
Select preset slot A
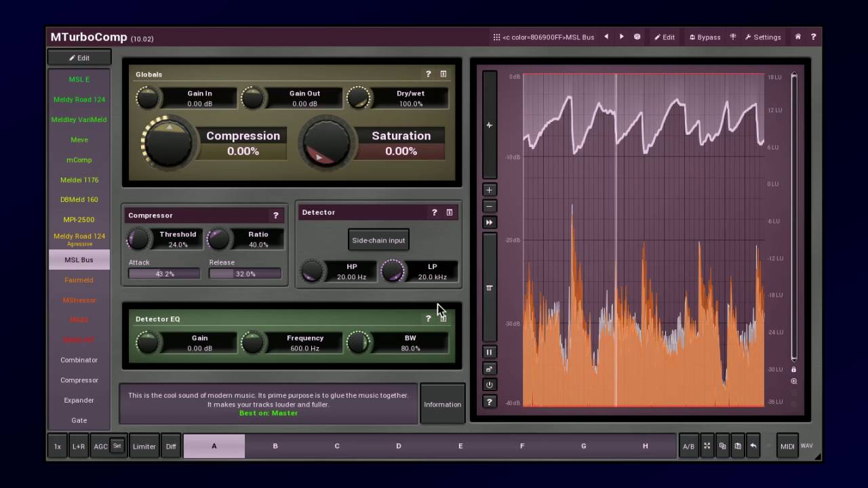tap(214, 446)
